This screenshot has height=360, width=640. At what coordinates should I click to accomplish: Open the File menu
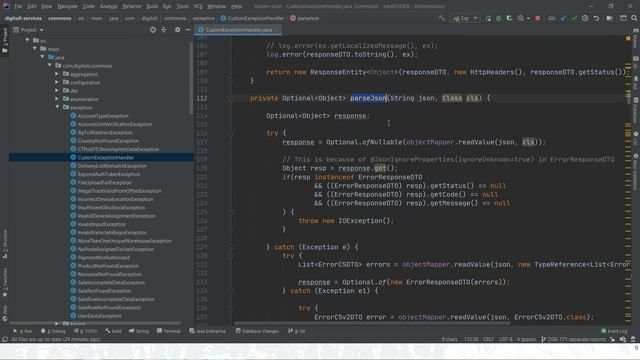[18, 6]
